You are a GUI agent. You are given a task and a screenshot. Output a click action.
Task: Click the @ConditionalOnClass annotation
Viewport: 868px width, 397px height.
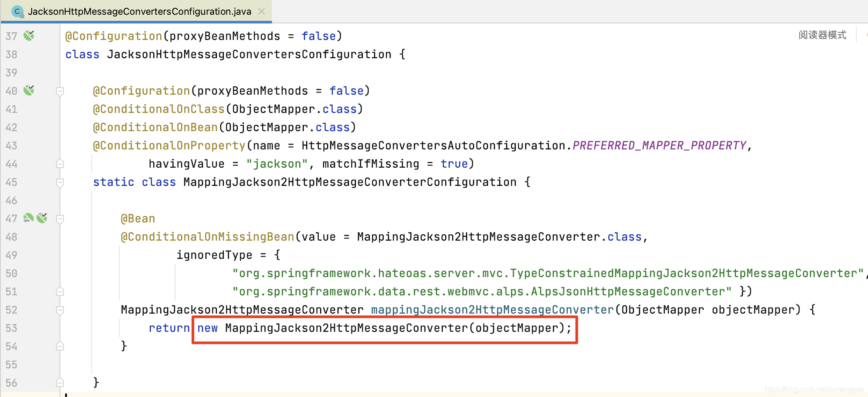click(159, 109)
